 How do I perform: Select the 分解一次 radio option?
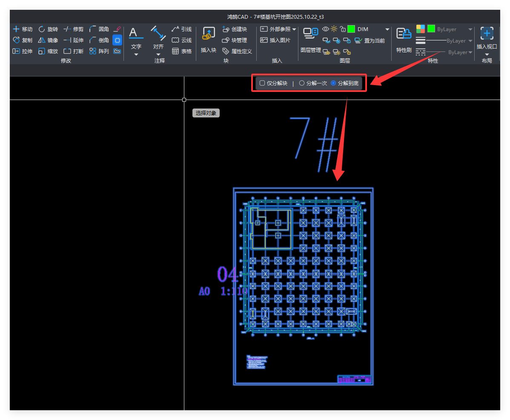pos(302,83)
